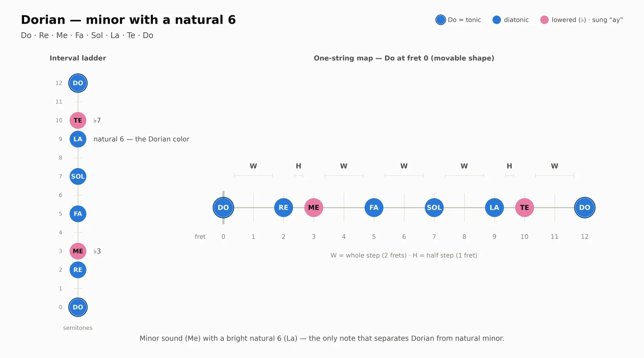This screenshot has width=644, height=358.
Task: Click the top DO node on interval ladder
Action: [x=78, y=83]
